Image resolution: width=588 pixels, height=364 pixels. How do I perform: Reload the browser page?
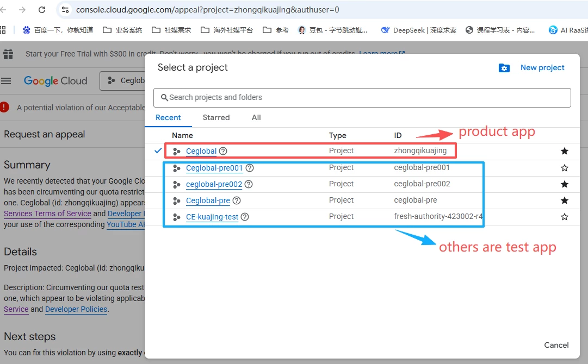coord(42,10)
